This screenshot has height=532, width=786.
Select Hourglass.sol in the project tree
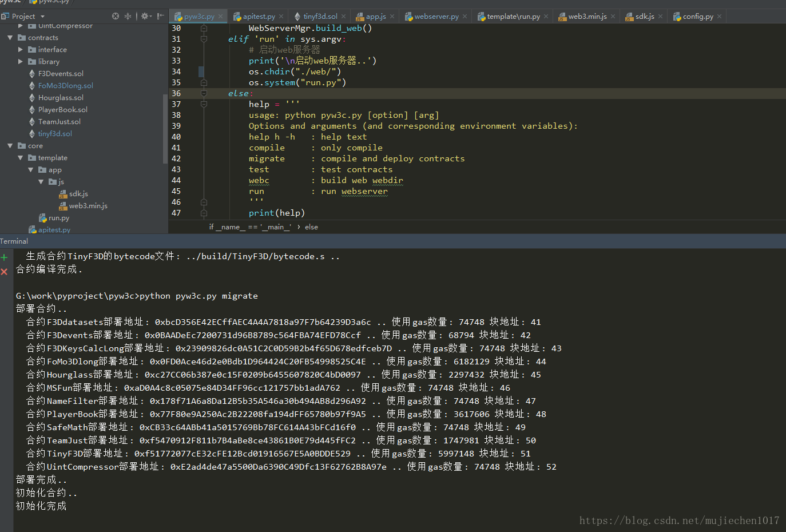[x=61, y=98]
